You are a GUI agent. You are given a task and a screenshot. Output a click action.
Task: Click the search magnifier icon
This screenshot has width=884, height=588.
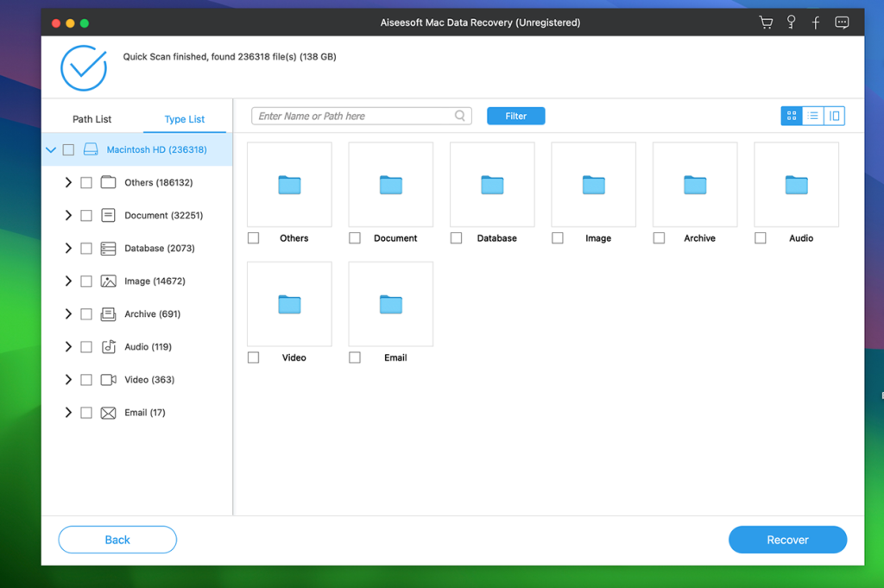[x=460, y=115]
